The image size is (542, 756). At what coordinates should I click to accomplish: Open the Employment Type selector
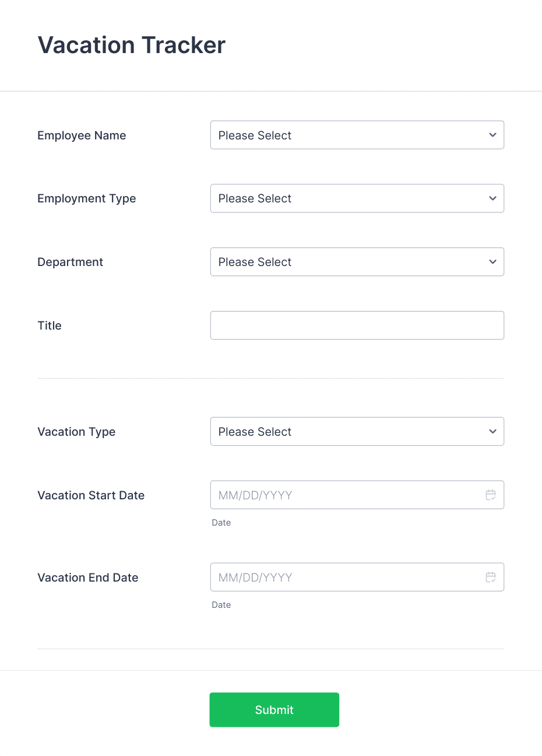357,198
